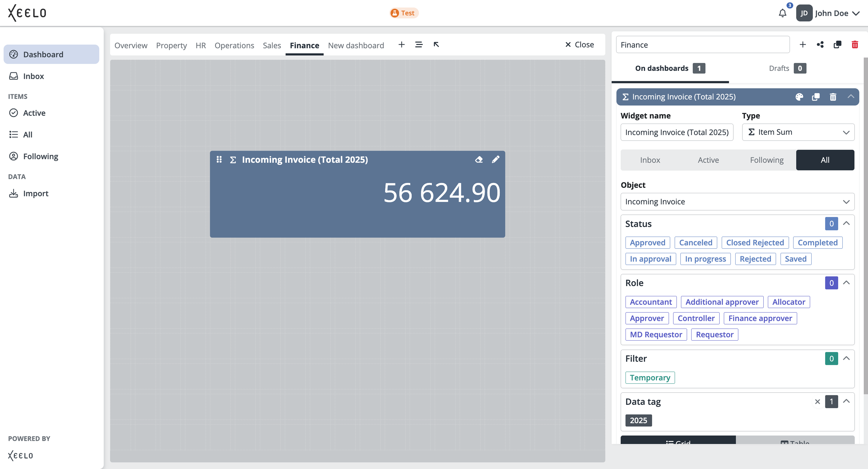
Task: Collapse the Status section chevron
Action: [846, 224]
